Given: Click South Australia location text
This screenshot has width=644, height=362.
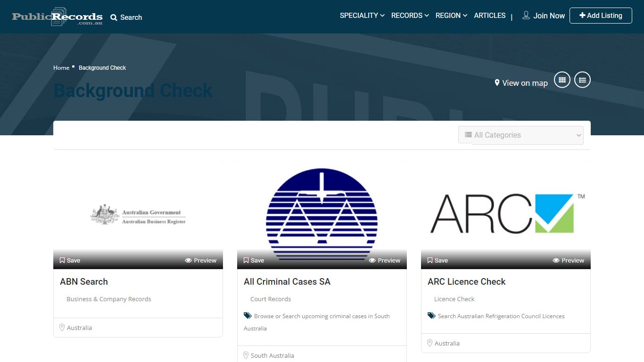Looking at the screenshot, I should (x=272, y=356).
